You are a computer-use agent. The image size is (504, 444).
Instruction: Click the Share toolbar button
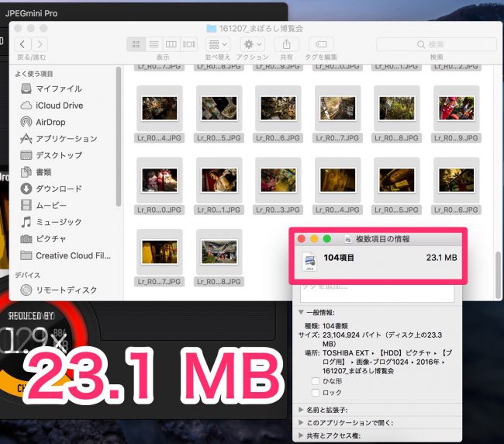click(286, 44)
